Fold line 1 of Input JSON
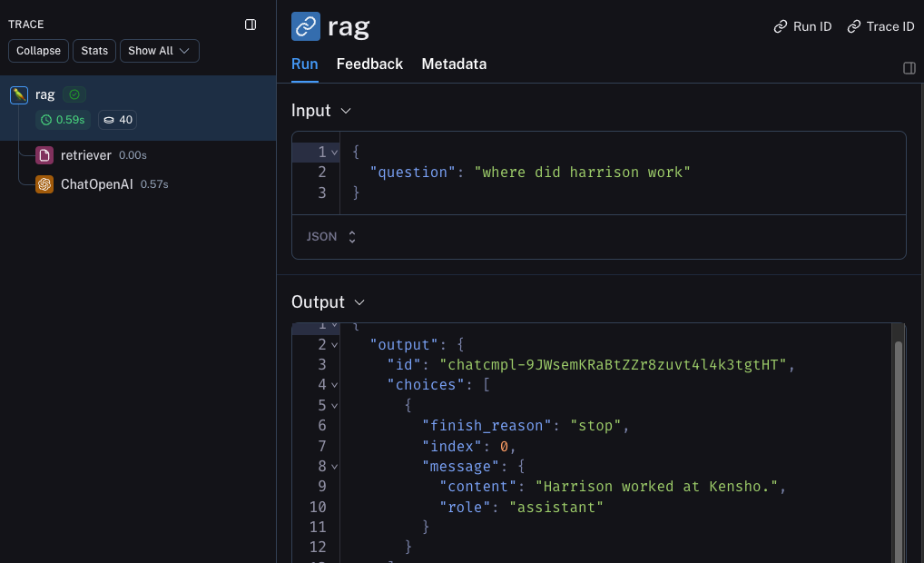The width and height of the screenshot is (924, 563). pos(335,152)
